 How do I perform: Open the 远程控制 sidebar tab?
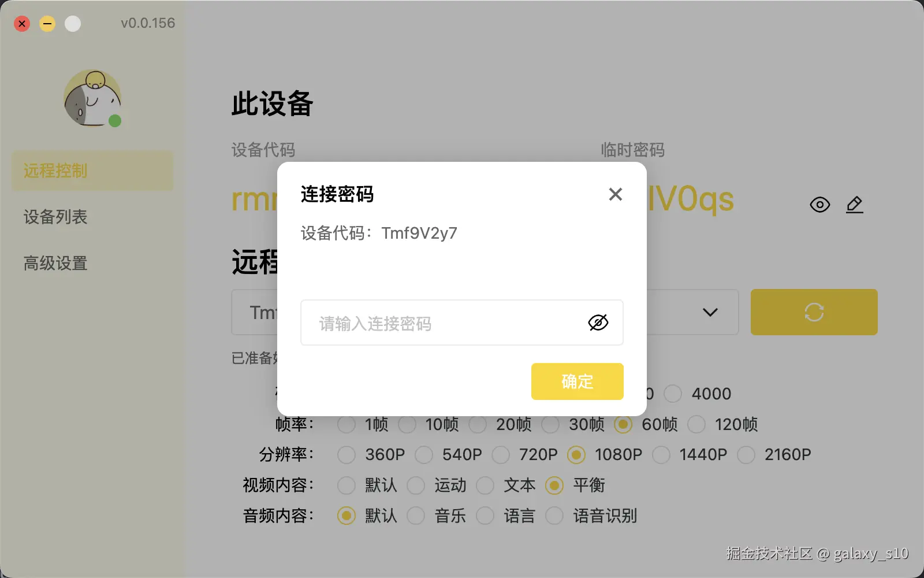coord(92,171)
